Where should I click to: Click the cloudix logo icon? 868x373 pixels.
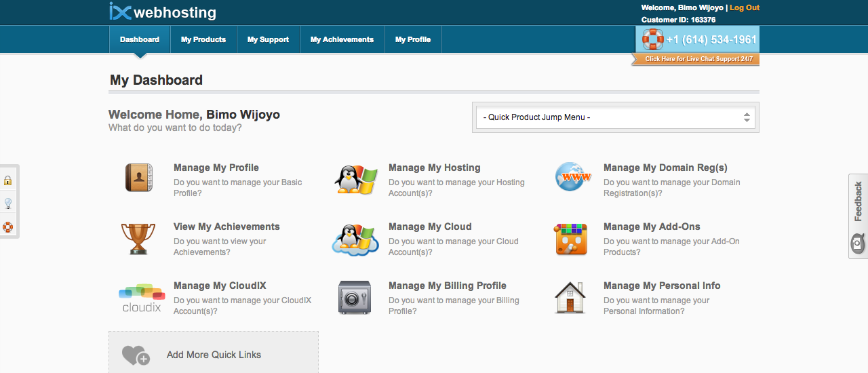click(x=142, y=298)
